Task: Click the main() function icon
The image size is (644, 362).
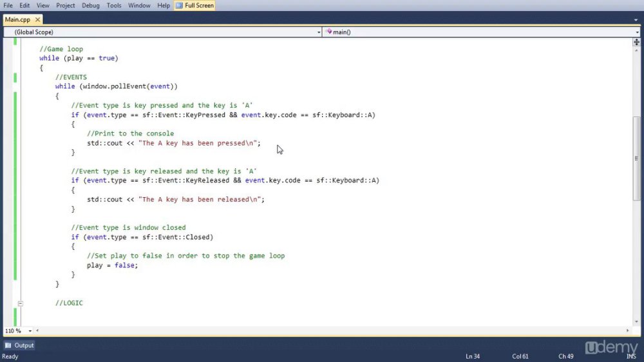Action: click(x=329, y=32)
